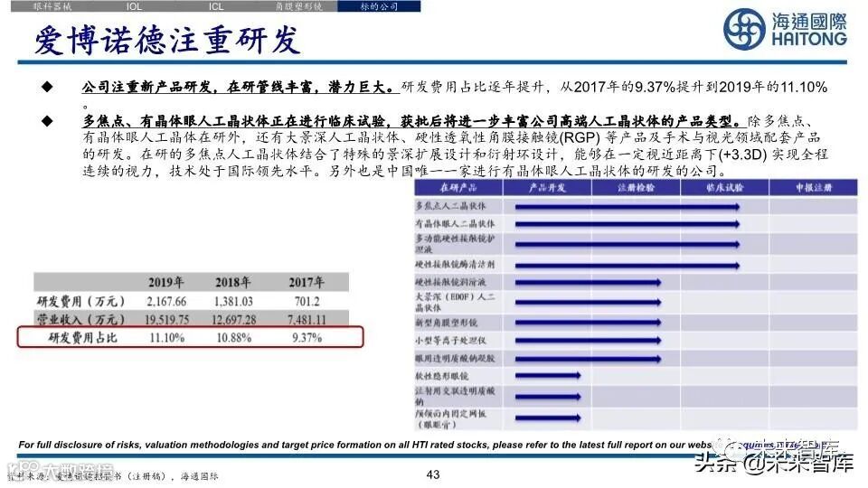Image resolution: width=868 pixels, height=488 pixels.
Task: Click the underlined text 公司注重新产品研发
Action: tap(146, 87)
